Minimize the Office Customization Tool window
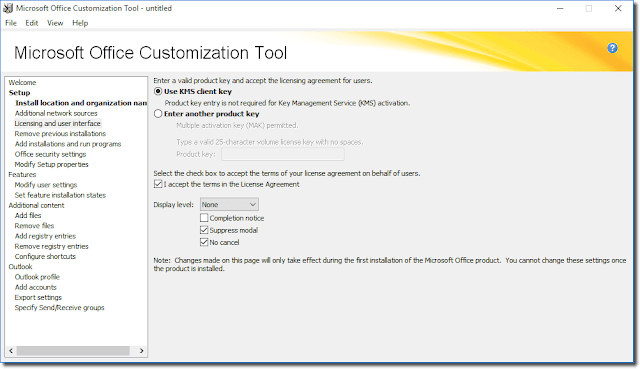The width and height of the screenshot is (640, 369). (x=560, y=9)
